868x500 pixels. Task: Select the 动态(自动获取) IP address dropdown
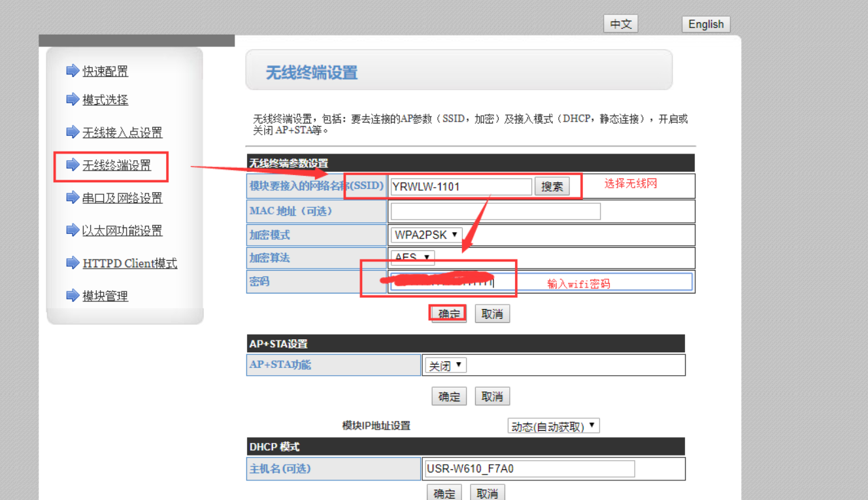[x=554, y=426]
